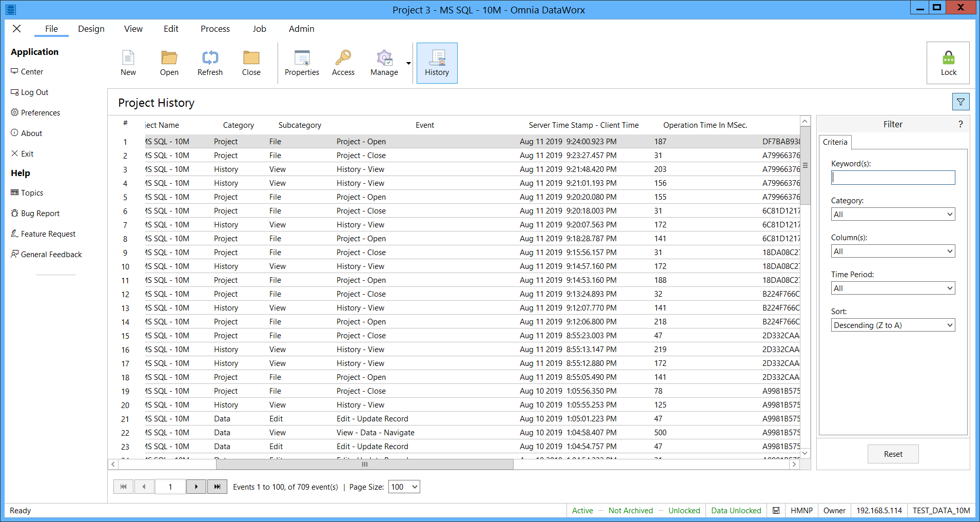
Task: Open the View menu
Action: (x=133, y=29)
